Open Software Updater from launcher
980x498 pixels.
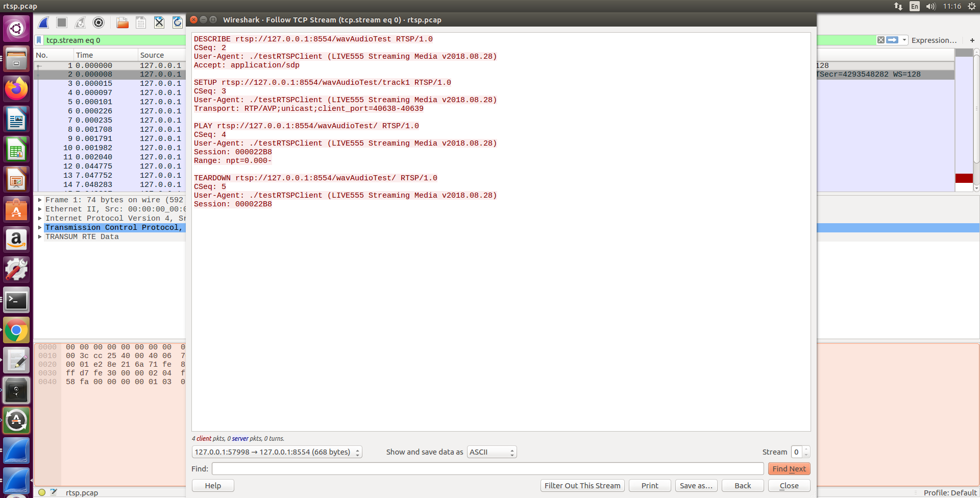[x=16, y=420]
